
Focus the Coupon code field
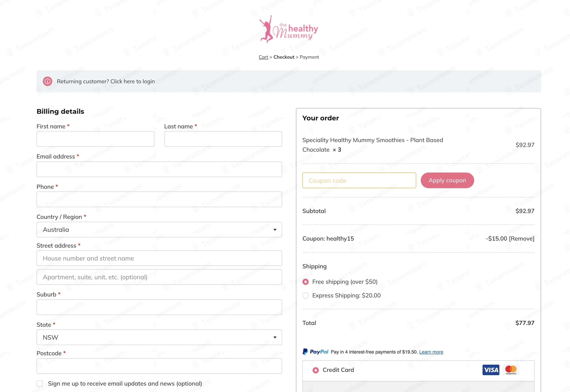coord(359,180)
